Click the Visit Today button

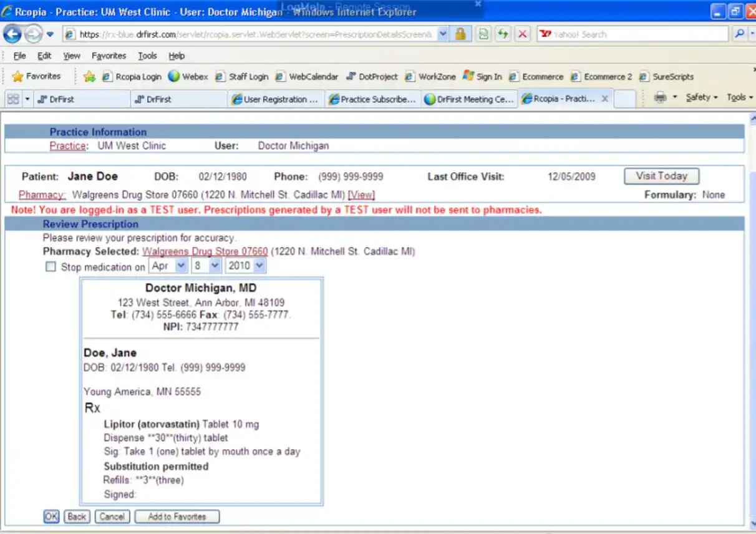click(x=661, y=176)
